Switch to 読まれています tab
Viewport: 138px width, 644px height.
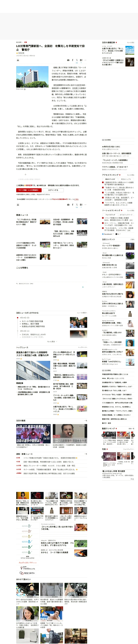[x=110, y=179]
